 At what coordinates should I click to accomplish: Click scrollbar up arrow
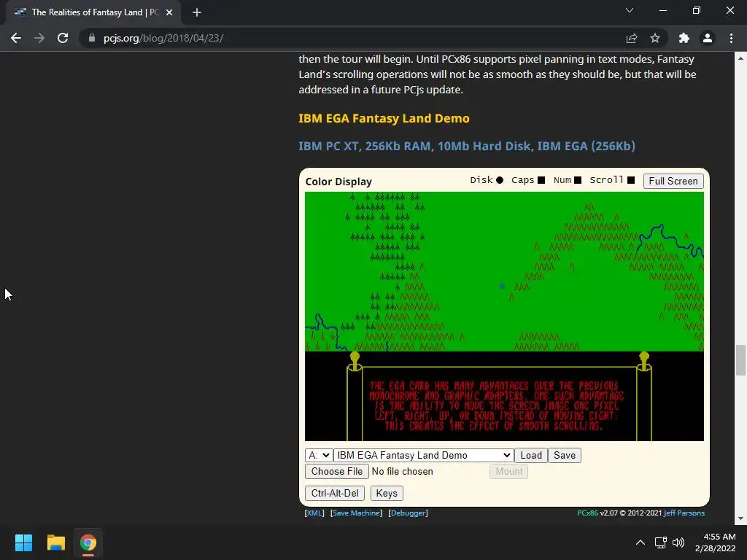pyautogui.click(x=740, y=58)
